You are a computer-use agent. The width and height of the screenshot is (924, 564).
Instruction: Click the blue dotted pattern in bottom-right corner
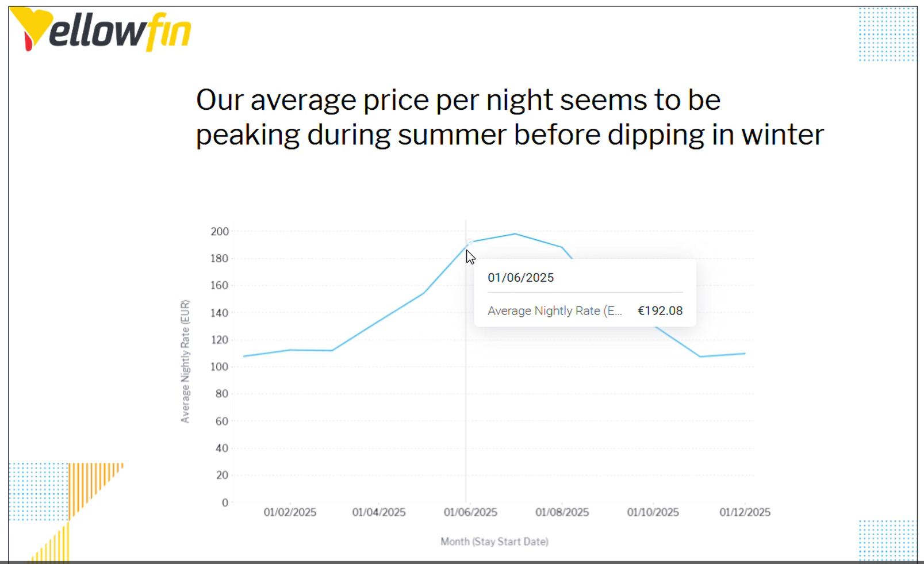click(x=887, y=539)
